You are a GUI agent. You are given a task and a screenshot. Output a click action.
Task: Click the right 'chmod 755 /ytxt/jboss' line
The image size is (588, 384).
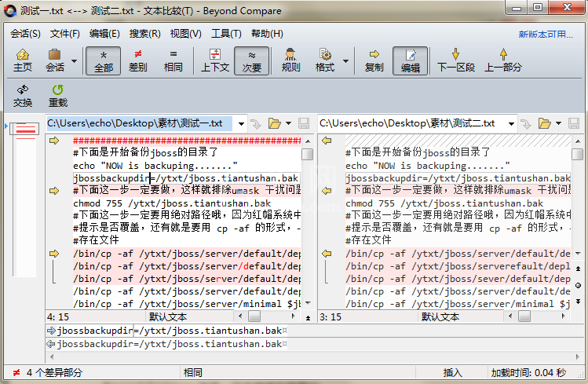[x=444, y=203]
